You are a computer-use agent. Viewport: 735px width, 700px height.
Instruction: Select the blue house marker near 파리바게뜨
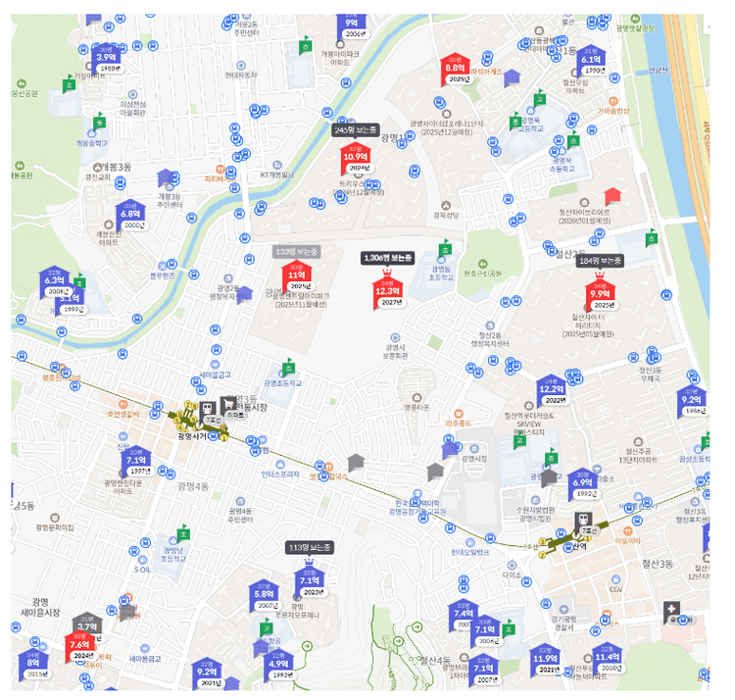point(512,77)
